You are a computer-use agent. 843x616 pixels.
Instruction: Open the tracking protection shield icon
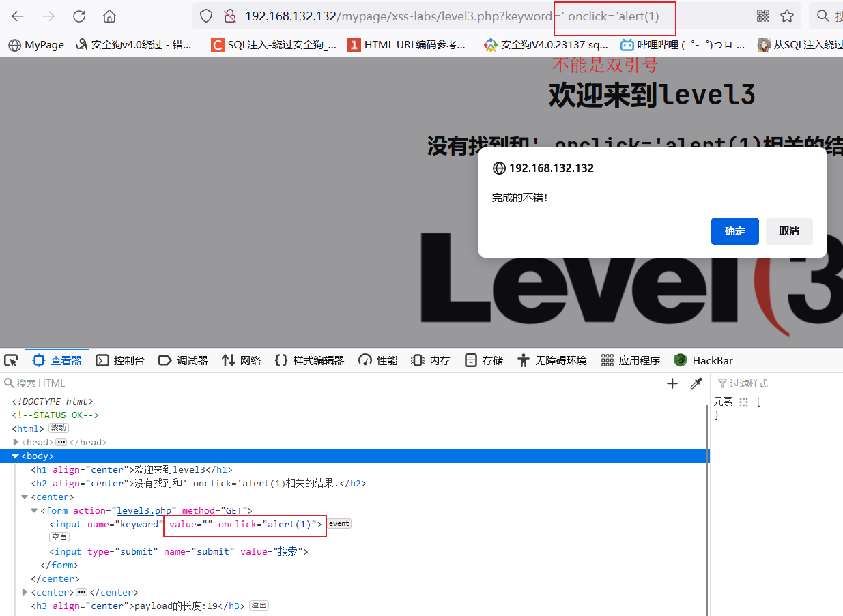pos(205,15)
